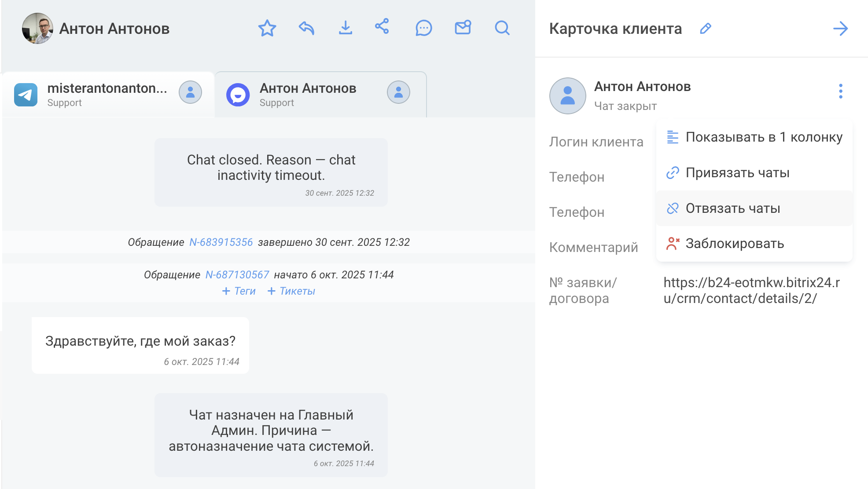This screenshot has height=489, width=868.
Task: Choose 'Привязать чаты' from menu
Action: point(737,173)
